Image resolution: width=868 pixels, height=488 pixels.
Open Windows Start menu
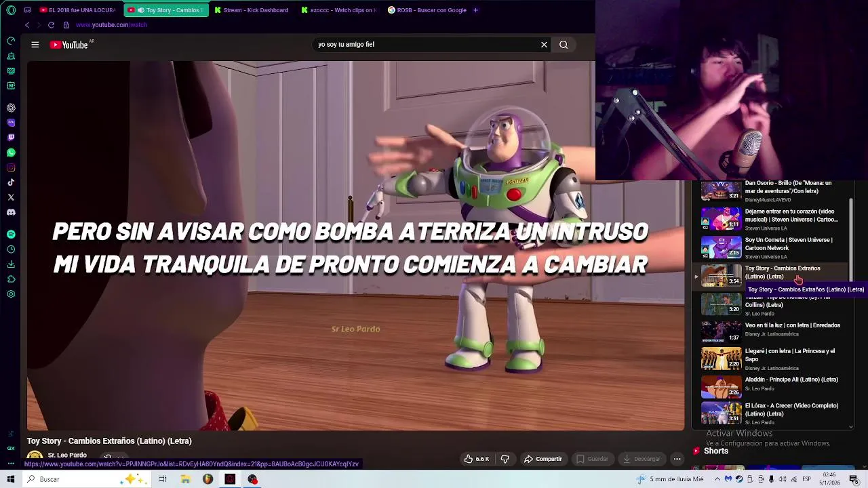[x=11, y=479]
